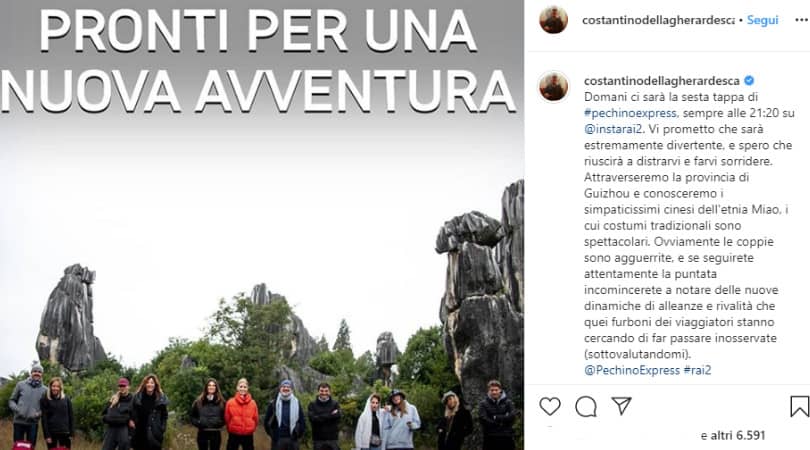Open comments with the speech bubble icon
Image resolution: width=810 pixels, height=450 pixels.
click(586, 407)
